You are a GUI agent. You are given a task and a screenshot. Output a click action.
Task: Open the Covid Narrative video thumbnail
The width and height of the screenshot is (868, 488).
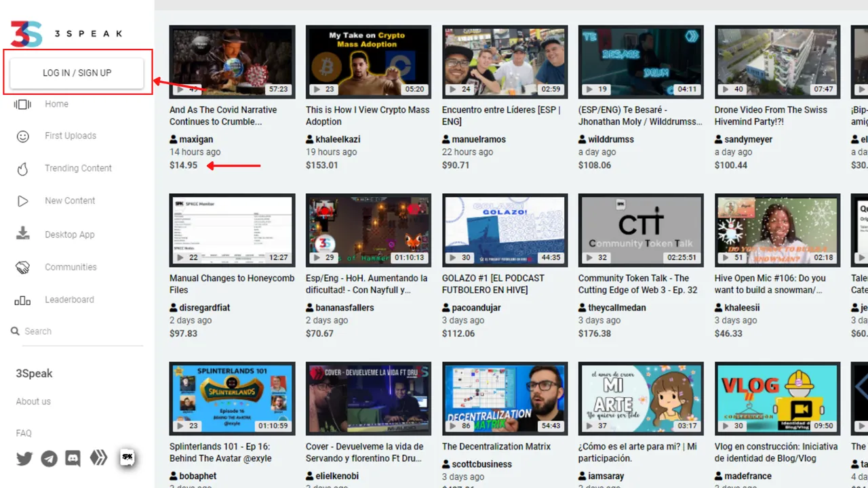point(232,61)
